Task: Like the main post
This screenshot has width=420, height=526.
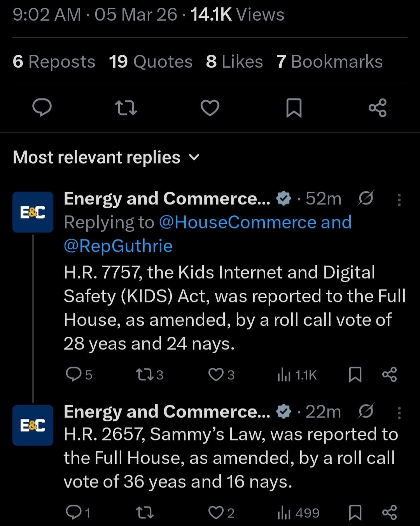Action: click(x=210, y=108)
